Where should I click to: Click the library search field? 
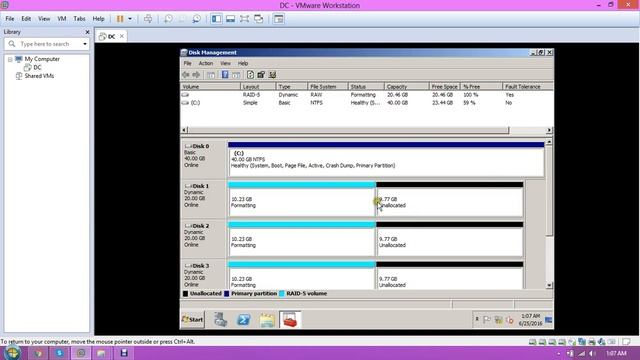click(46, 44)
